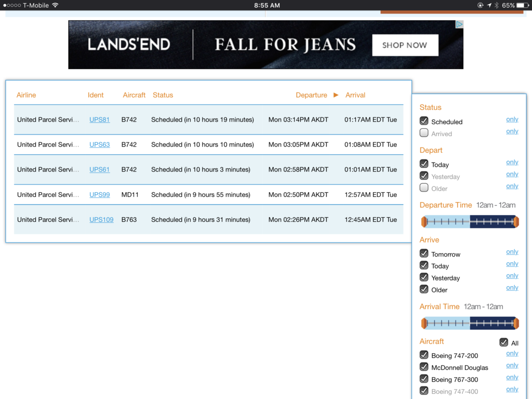
Task: Click arrival time '12:57AM EDT Tue'
Action: click(370, 194)
